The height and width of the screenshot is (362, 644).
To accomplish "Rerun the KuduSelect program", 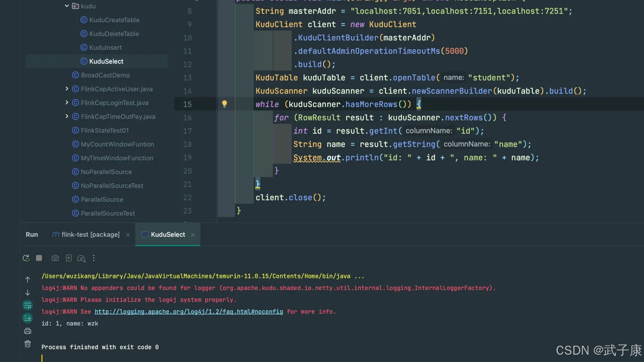I will 26,258.
